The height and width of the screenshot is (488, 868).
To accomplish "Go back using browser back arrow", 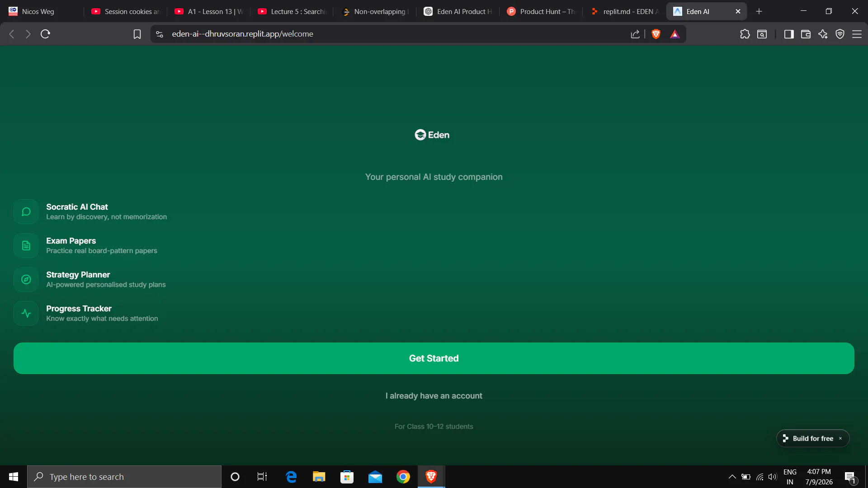I will [x=12, y=34].
